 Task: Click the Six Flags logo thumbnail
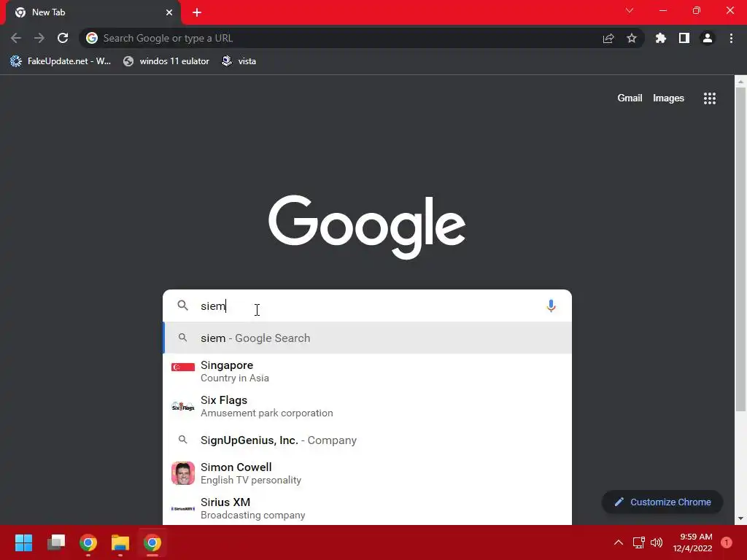[183, 407]
